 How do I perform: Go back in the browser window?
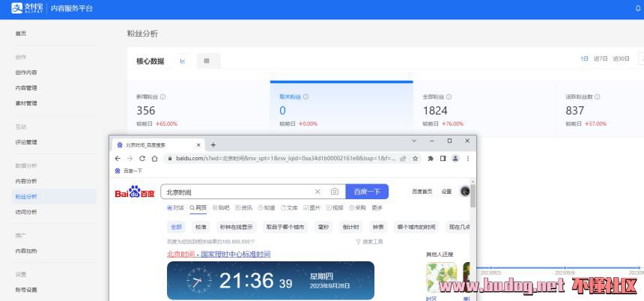coord(118,159)
